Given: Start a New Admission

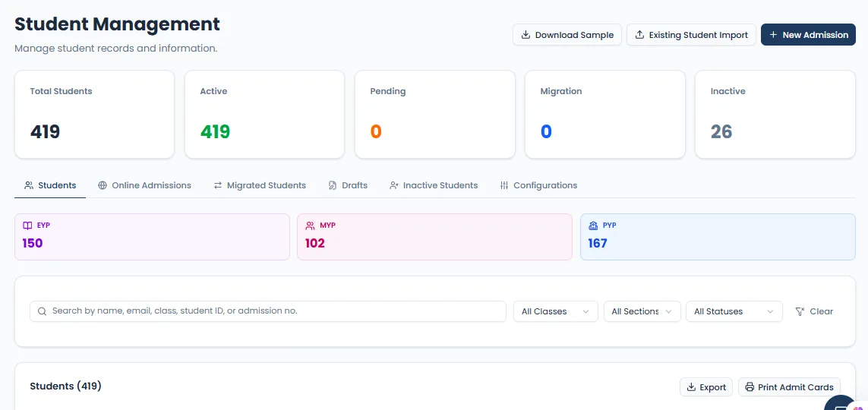Looking at the screenshot, I should tap(808, 35).
